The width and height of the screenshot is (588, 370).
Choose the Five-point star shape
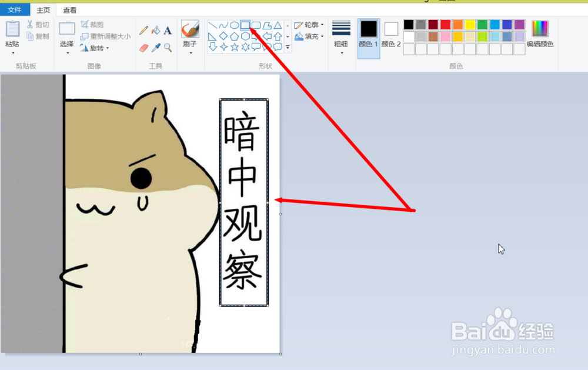pyautogui.click(x=235, y=47)
